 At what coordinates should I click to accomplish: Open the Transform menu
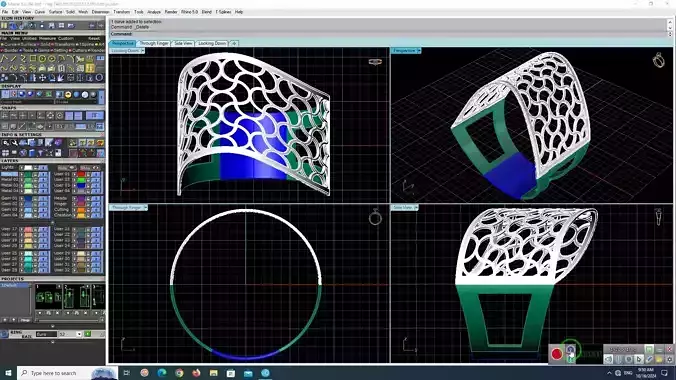coord(122,12)
